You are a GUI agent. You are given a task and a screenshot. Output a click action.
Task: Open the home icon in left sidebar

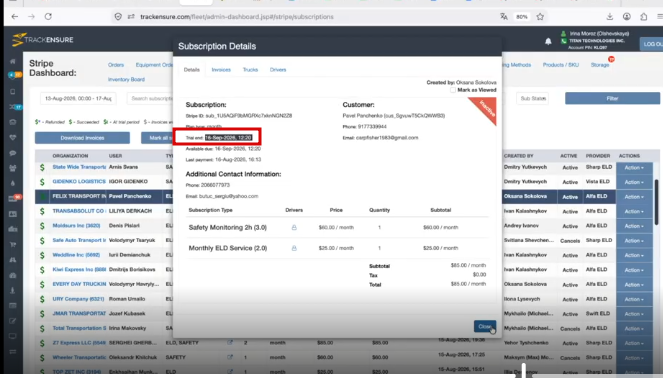click(13, 61)
